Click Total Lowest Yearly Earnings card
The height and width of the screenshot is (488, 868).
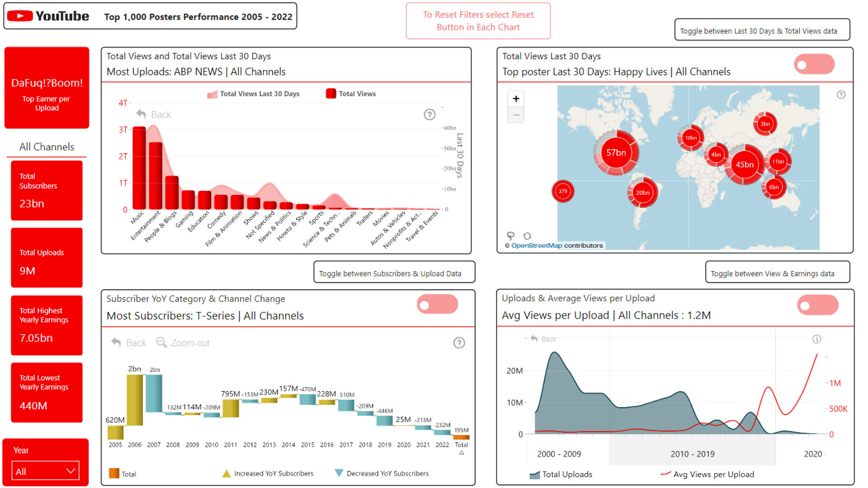pos(47,392)
